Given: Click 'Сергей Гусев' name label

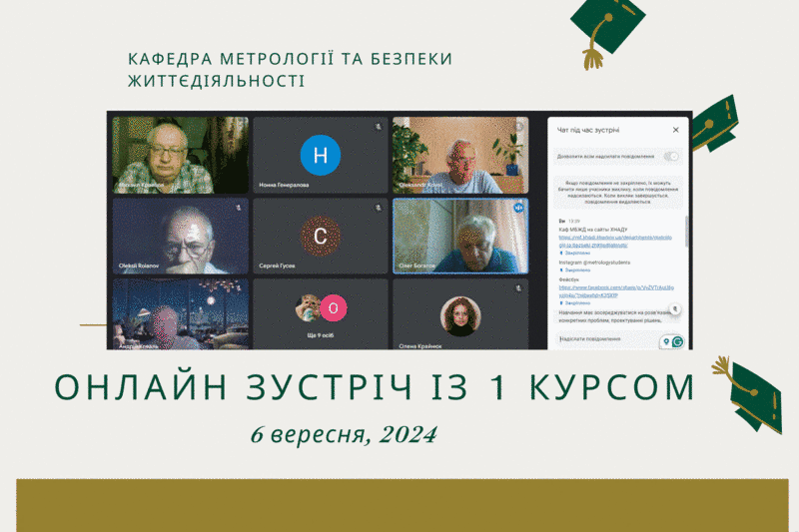Looking at the screenshot, I should (277, 266).
